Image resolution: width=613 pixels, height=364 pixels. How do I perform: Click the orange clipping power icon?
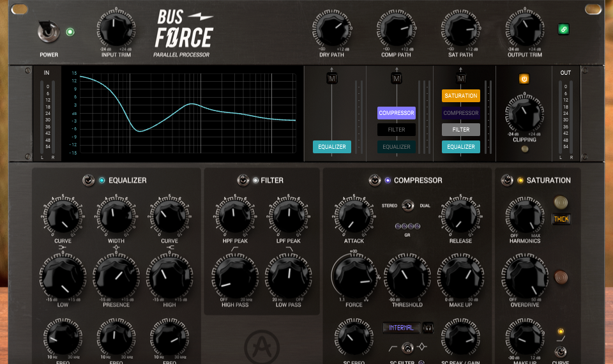coord(524,79)
